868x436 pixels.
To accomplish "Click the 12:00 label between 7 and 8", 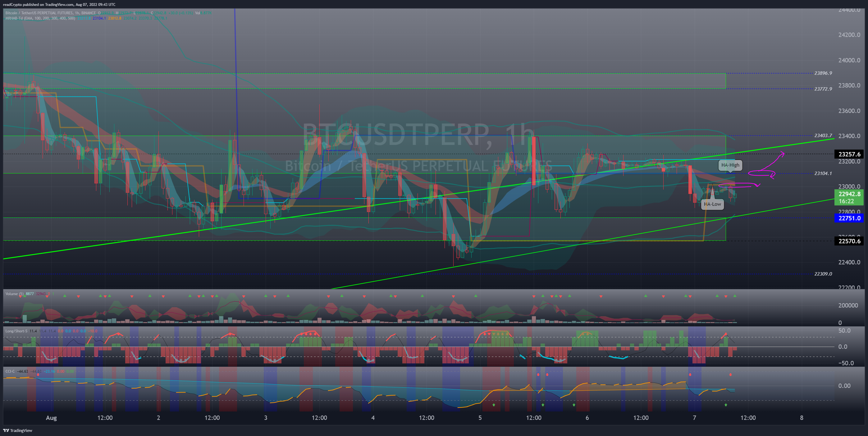I will click(x=748, y=418).
